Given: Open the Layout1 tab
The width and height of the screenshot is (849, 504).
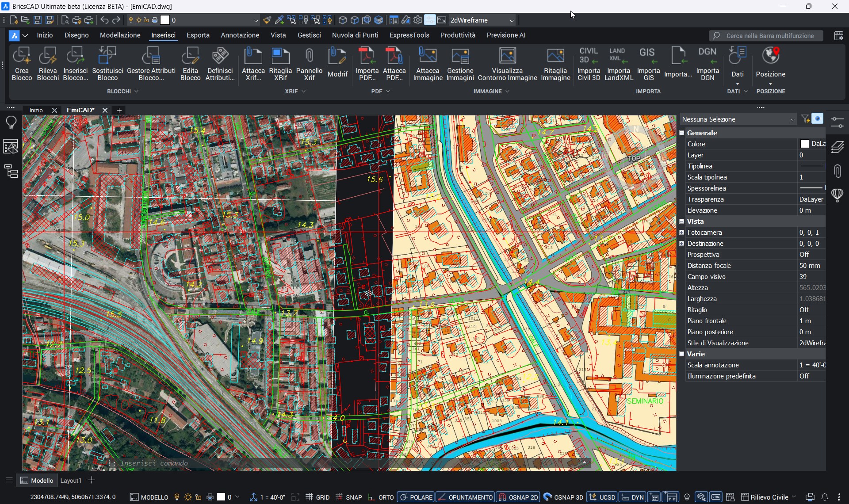Looking at the screenshot, I should (x=71, y=481).
